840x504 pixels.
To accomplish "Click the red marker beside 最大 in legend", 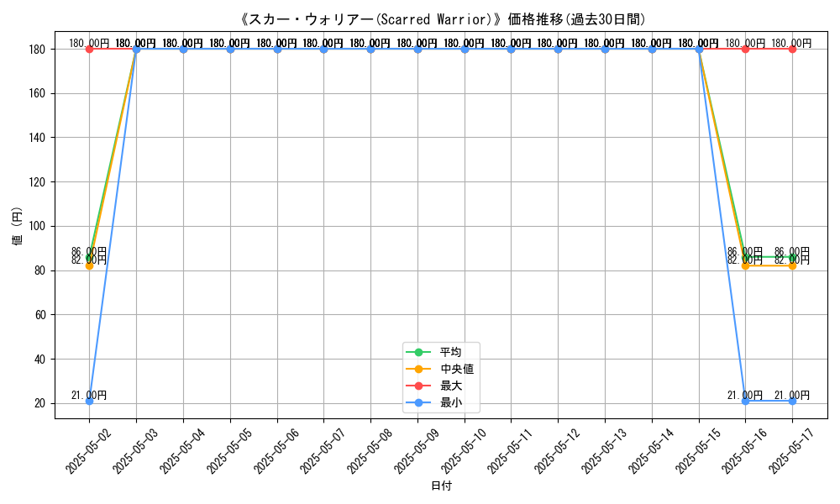I will pos(419,386).
